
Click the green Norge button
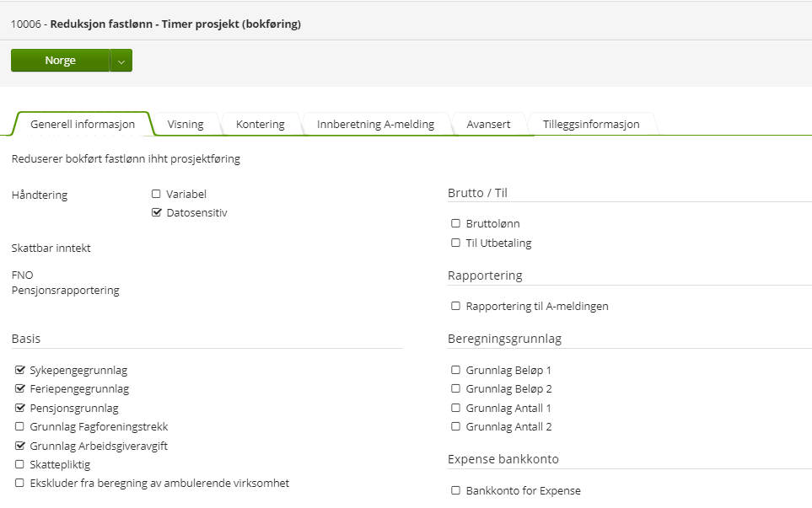point(60,61)
